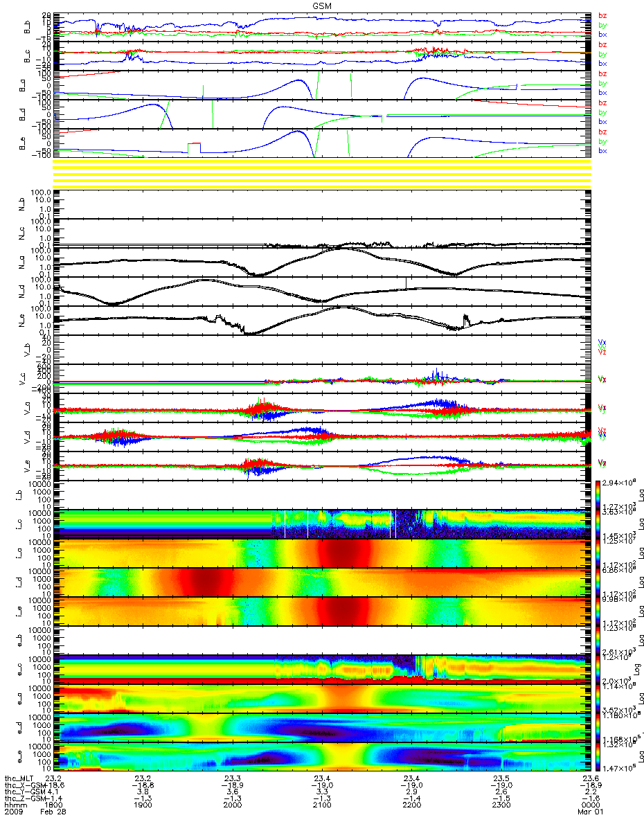Click the 2.9 Y-GSM value
The width and height of the screenshot is (644, 831).
point(411,792)
